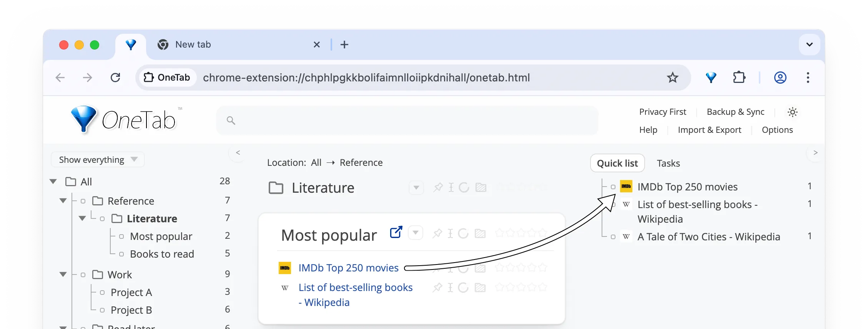The height and width of the screenshot is (329, 868).
Task: Open the Show everything dropdown
Action: coord(98,160)
